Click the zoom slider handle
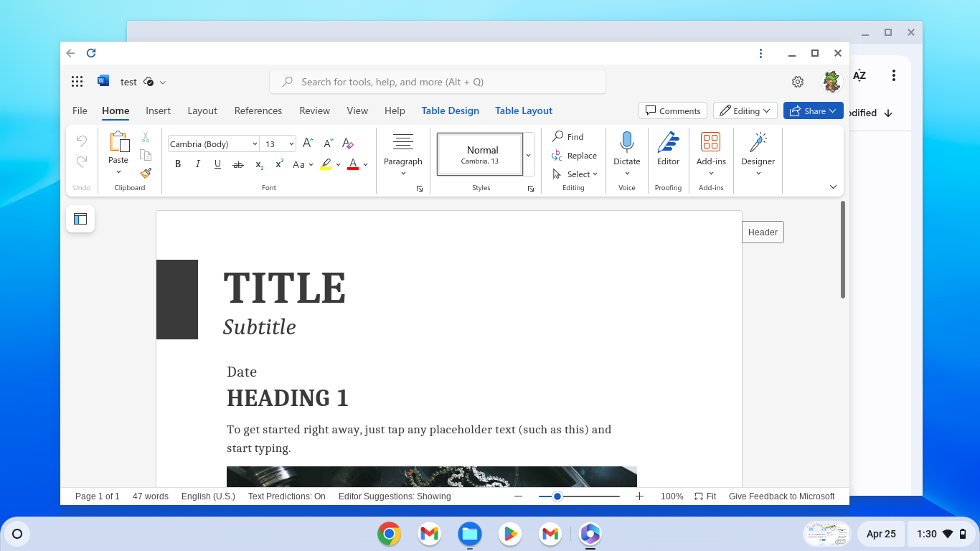Image resolution: width=980 pixels, height=551 pixels. pos(557,496)
